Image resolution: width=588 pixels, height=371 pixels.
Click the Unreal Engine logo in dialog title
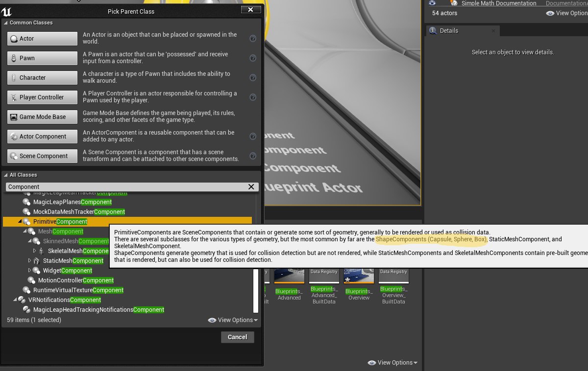7,11
